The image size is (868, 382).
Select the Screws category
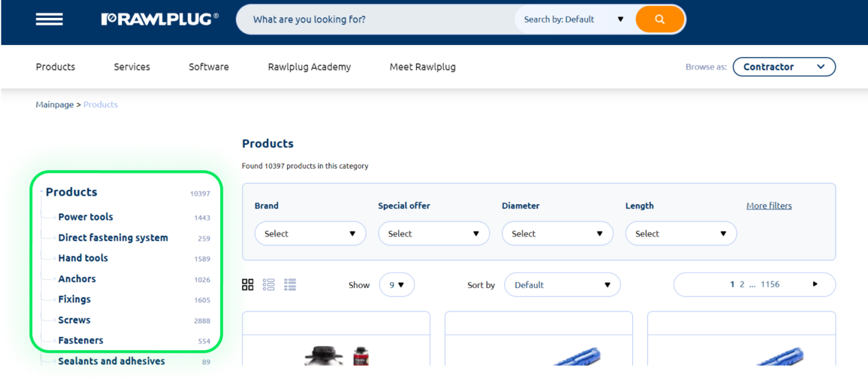(74, 320)
